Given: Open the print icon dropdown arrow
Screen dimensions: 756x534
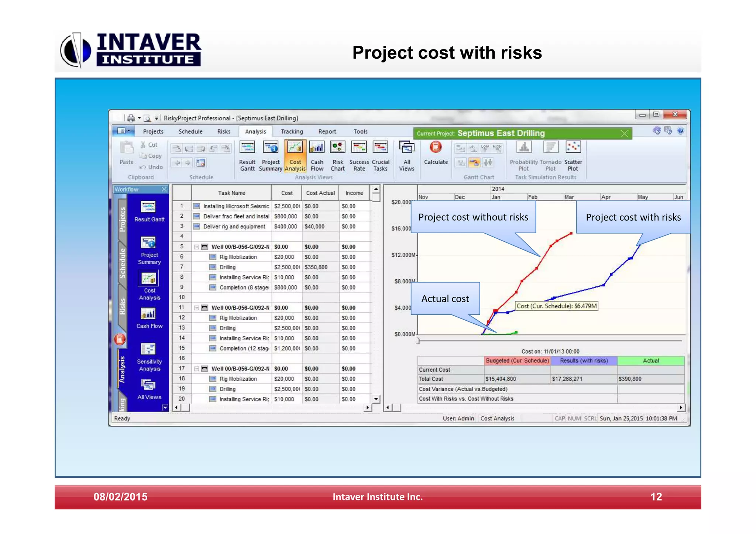Looking at the screenshot, I should 139,118.
